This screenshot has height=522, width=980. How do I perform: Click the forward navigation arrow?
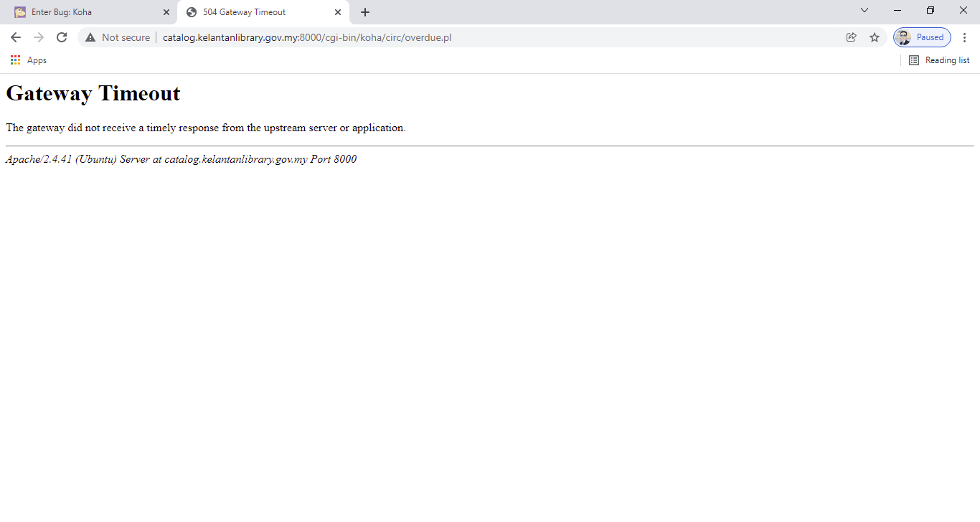tap(39, 37)
